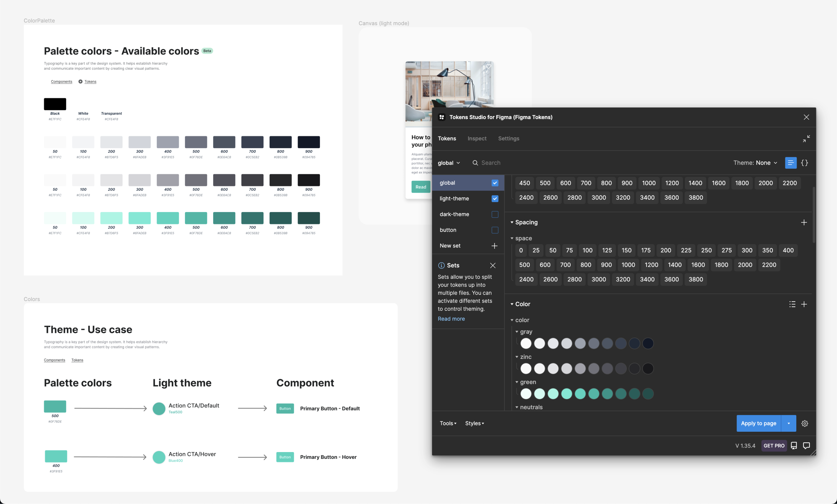Open plugin settings gear icon
The image size is (837, 504).
(x=804, y=423)
